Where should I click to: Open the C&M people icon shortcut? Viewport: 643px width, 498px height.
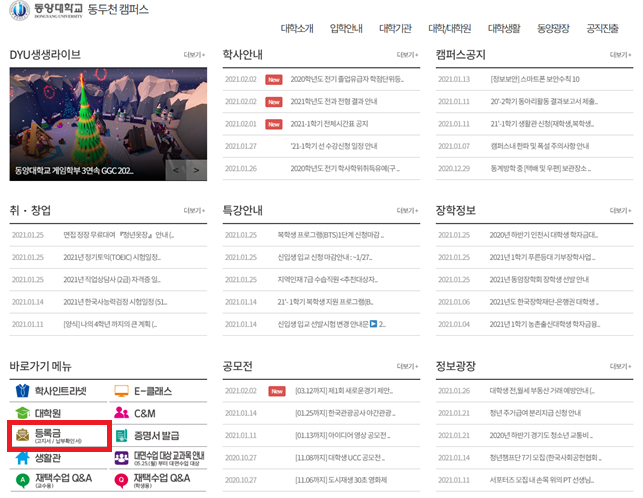click(x=120, y=412)
